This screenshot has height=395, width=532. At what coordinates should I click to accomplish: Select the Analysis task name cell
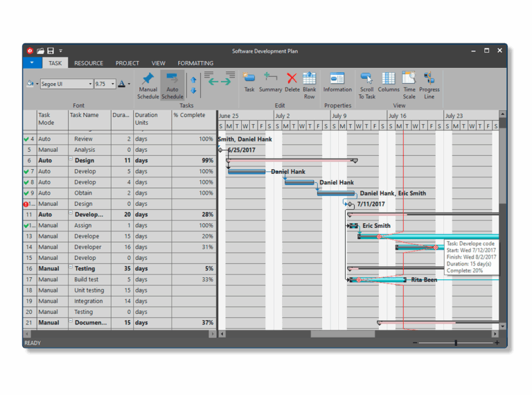coord(89,150)
